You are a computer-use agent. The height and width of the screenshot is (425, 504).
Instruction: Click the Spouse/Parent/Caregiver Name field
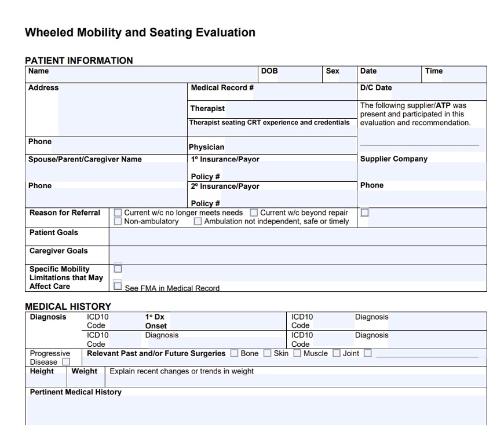point(106,172)
